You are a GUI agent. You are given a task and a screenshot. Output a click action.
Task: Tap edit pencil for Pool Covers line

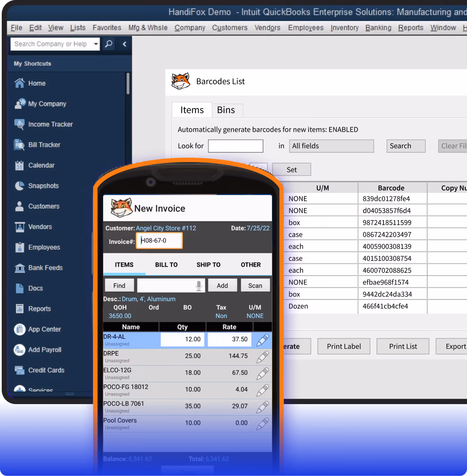click(x=263, y=423)
